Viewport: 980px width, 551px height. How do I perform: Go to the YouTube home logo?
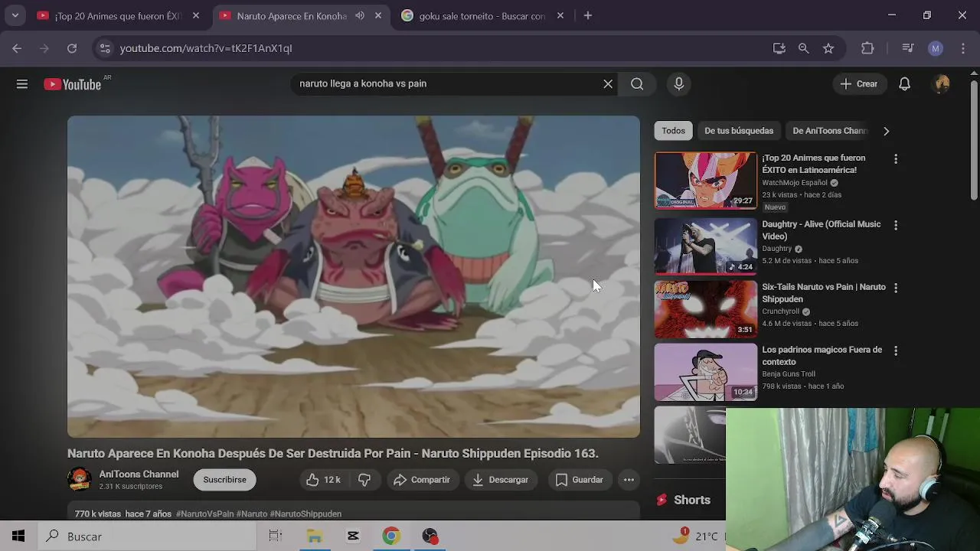pyautogui.click(x=73, y=84)
